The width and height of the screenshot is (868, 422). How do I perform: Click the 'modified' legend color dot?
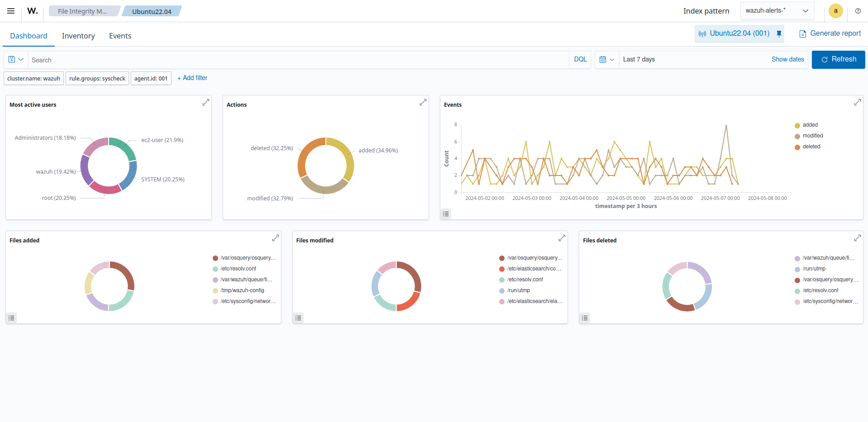797,136
